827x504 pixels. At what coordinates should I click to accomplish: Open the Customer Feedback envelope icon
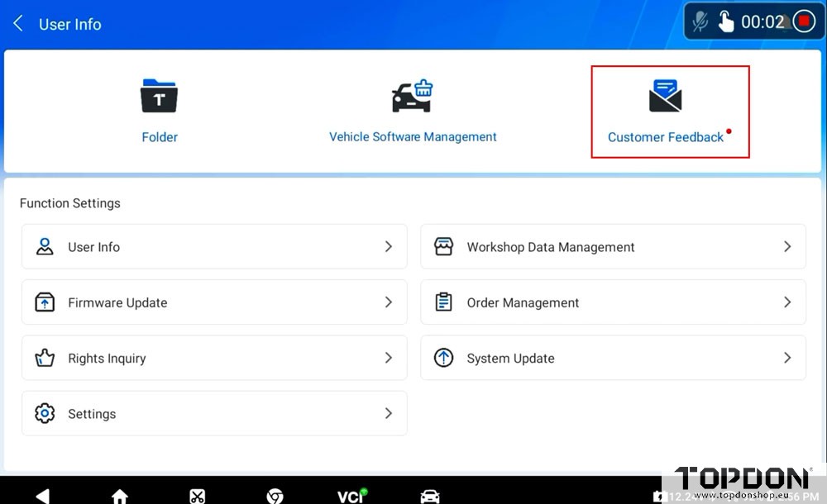tap(665, 96)
